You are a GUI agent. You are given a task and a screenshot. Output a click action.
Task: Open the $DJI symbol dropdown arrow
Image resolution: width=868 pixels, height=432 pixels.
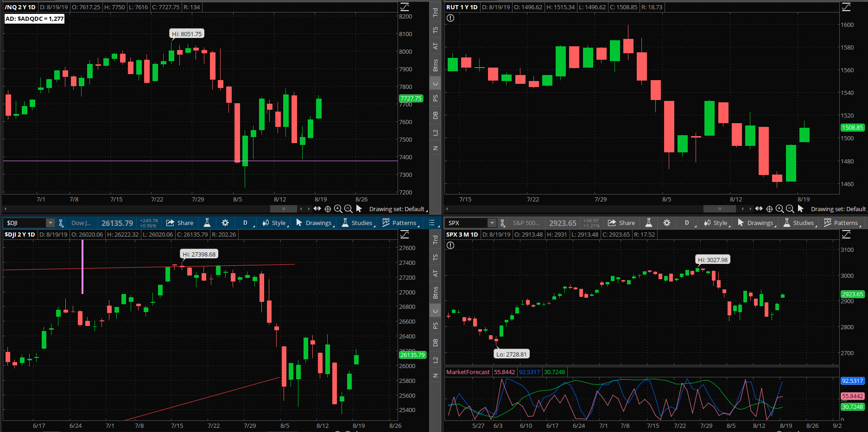[51, 223]
